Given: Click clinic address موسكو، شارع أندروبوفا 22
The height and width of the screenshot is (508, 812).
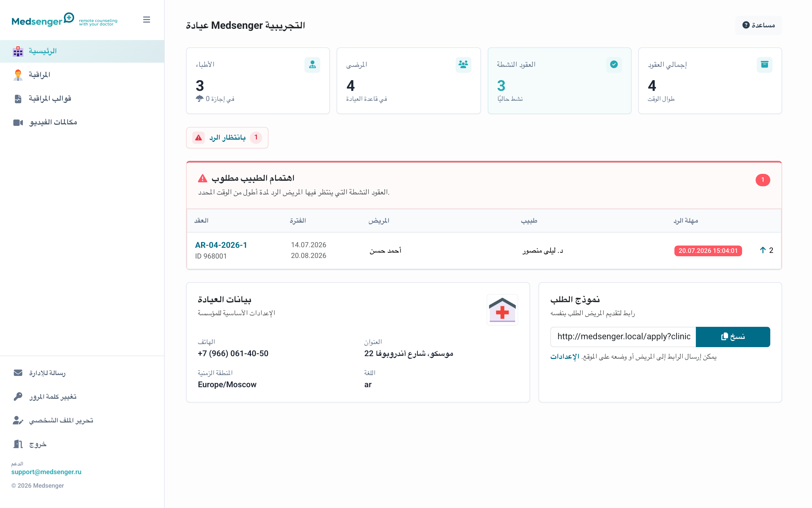Looking at the screenshot, I should tap(408, 353).
